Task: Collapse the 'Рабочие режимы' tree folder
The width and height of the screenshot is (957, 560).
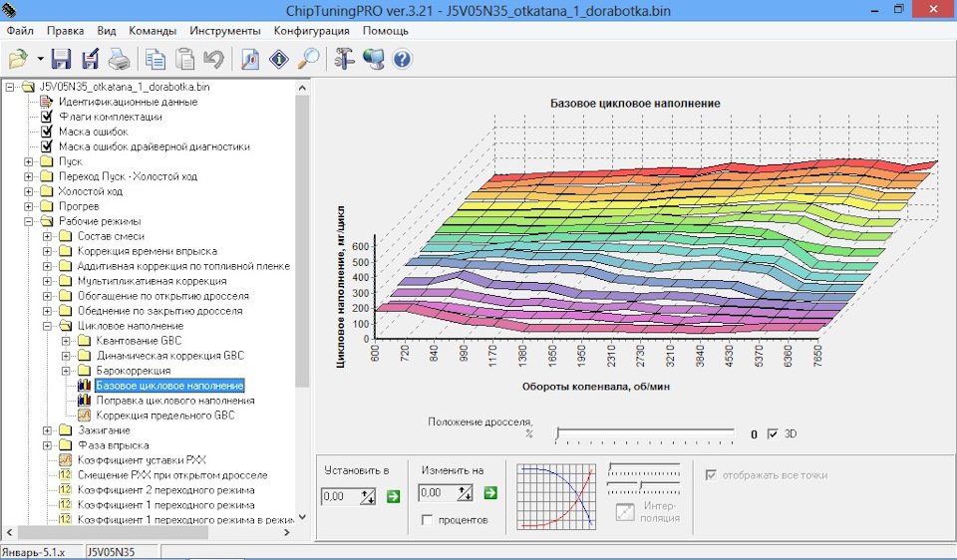Action: point(29,221)
